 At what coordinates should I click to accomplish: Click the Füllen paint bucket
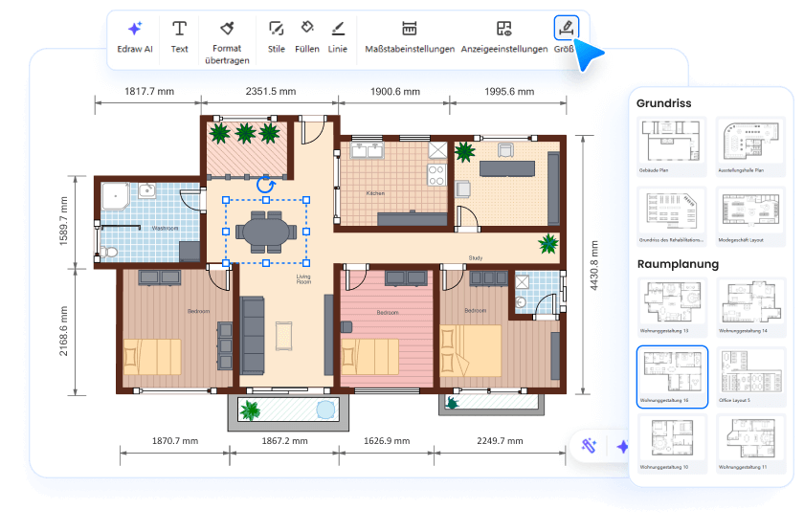307,34
